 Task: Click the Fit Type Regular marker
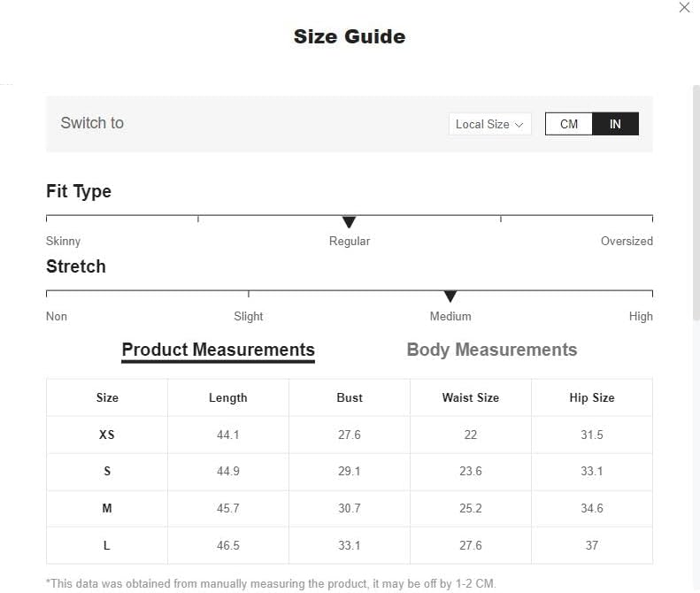349,221
